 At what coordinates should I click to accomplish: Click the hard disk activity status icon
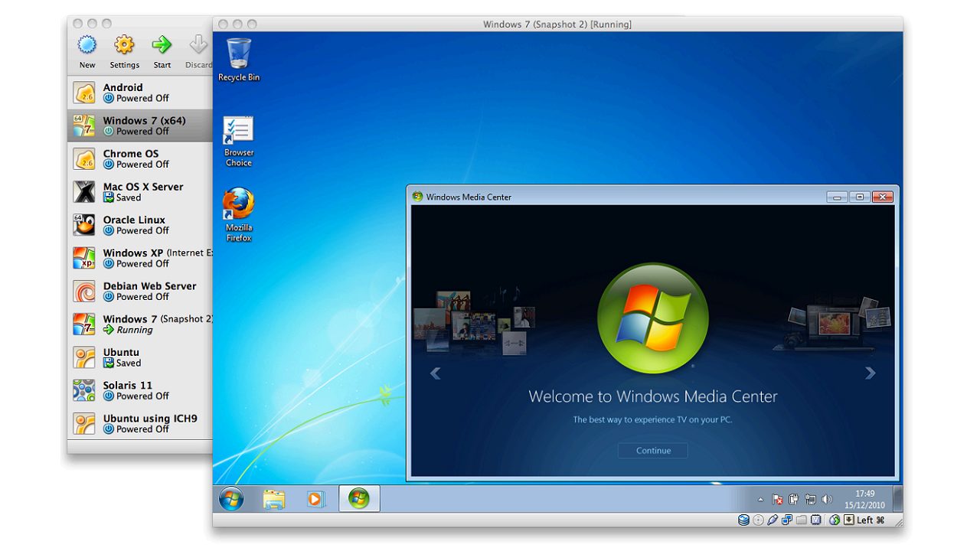point(743,520)
